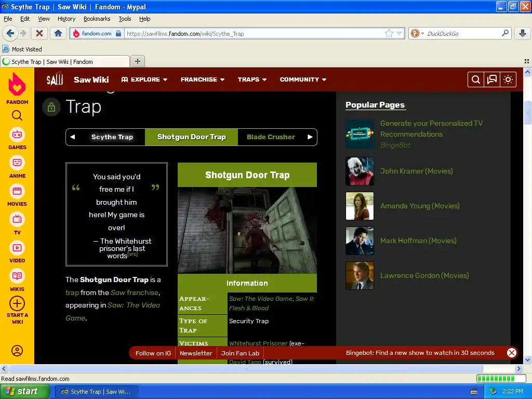Open the View menu
The width and height of the screenshot is (532, 399).
[44, 19]
